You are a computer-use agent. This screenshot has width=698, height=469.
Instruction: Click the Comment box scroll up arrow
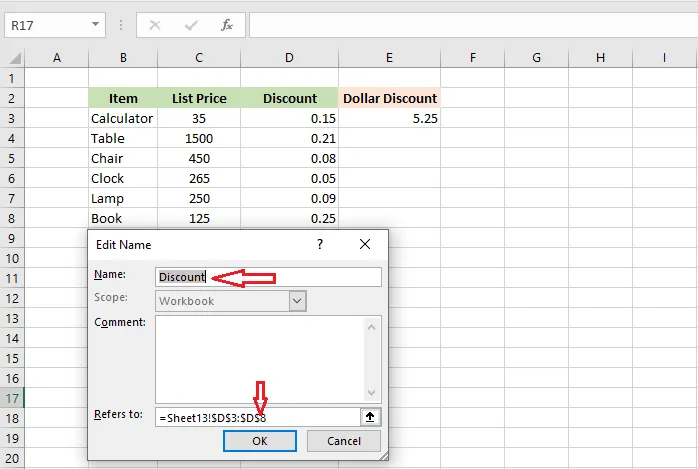(x=372, y=327)
